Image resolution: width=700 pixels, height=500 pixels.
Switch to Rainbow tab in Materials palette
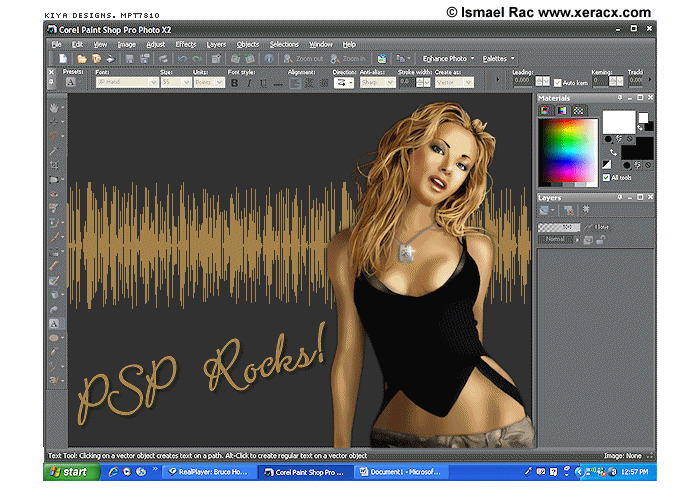[x=562, y=110]
